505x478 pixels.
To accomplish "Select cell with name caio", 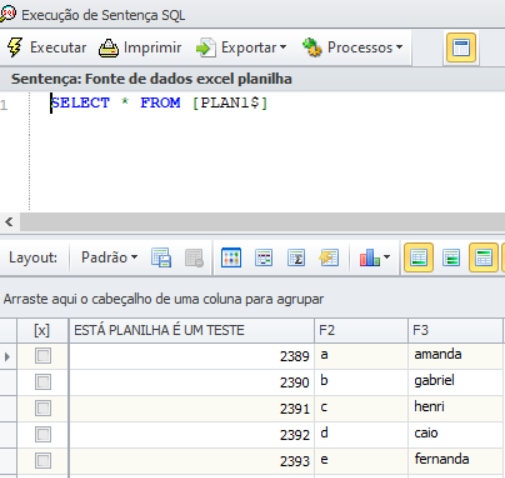I will pos(455,435).
